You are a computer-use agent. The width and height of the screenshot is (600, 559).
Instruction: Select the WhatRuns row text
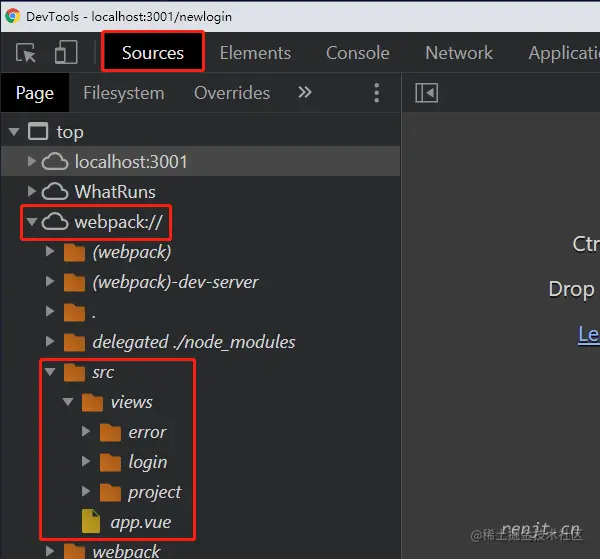click(115, 192)
